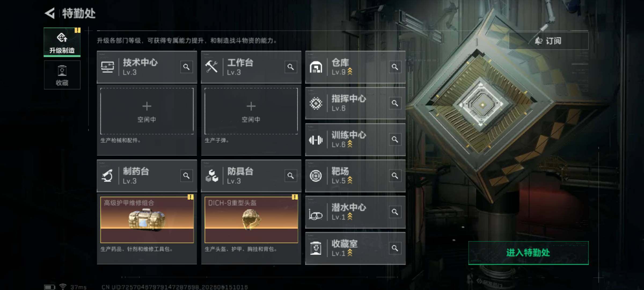Click the 靶场 magnifier icon

pos(395,176)
